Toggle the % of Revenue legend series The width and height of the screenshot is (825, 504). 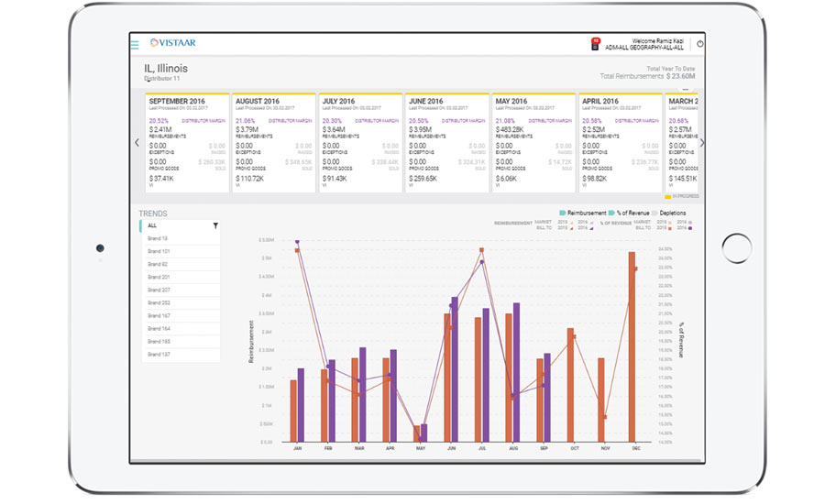pyautogui.click(x=629, y=213)
